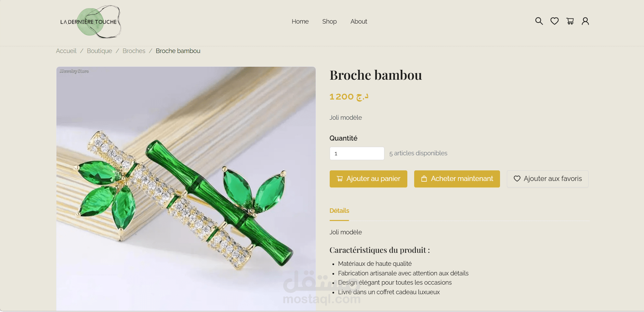The width and height of the screenshot is (644, 312).
Task: Open the search magnifier icon
Action: 539,21
